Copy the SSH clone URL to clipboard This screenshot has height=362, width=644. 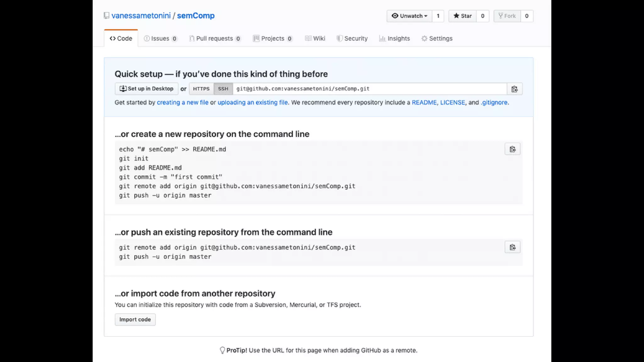(514, 89)
